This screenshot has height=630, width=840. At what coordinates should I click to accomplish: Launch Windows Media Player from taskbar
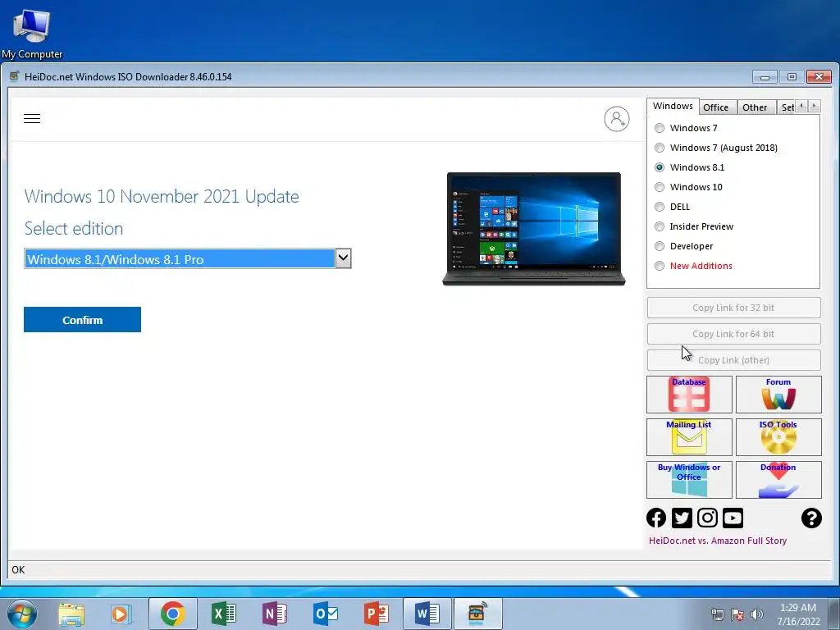coord(121,614)
